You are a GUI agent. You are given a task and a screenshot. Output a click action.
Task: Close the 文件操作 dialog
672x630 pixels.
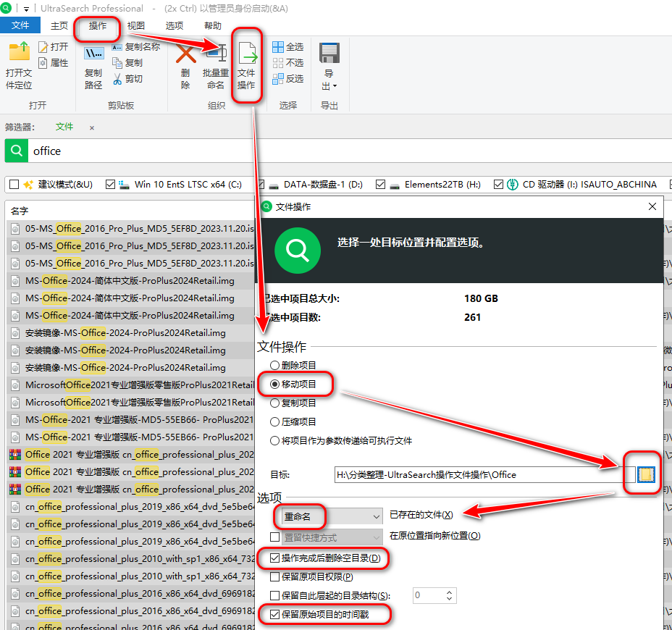click(x=652, y=206)
